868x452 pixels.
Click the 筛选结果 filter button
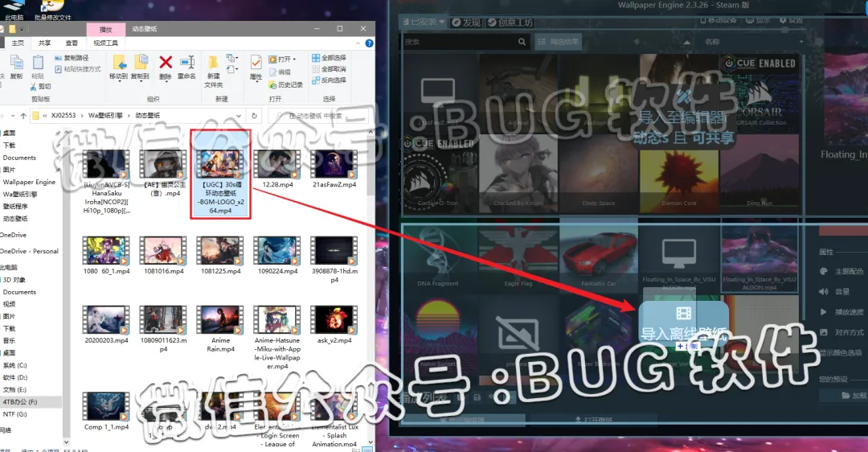pos(558,42)
